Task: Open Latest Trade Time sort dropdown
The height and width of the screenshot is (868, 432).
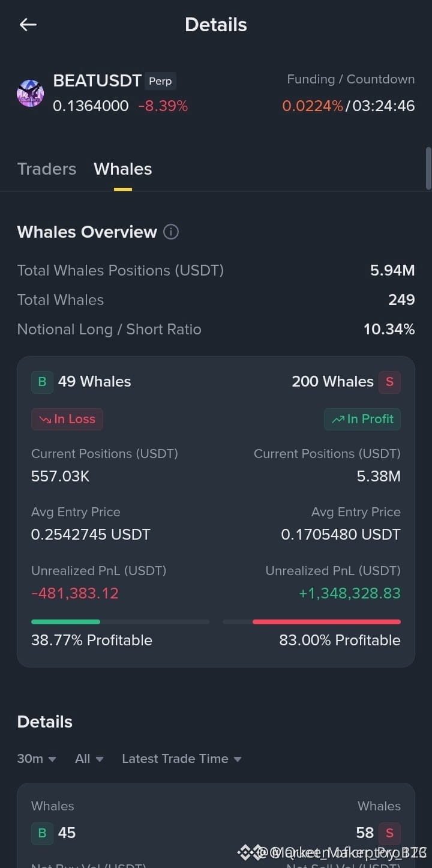Action: 182,759
